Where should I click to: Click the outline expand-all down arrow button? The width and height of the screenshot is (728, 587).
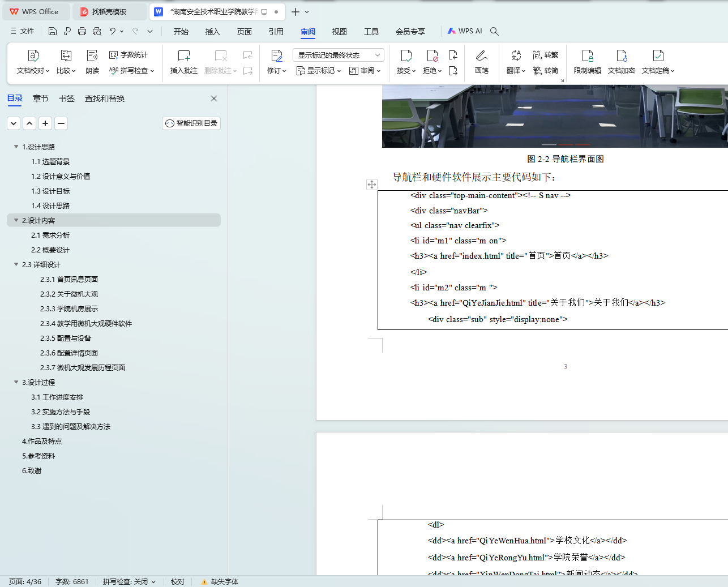pyautogui.click(x=14, y=123)
